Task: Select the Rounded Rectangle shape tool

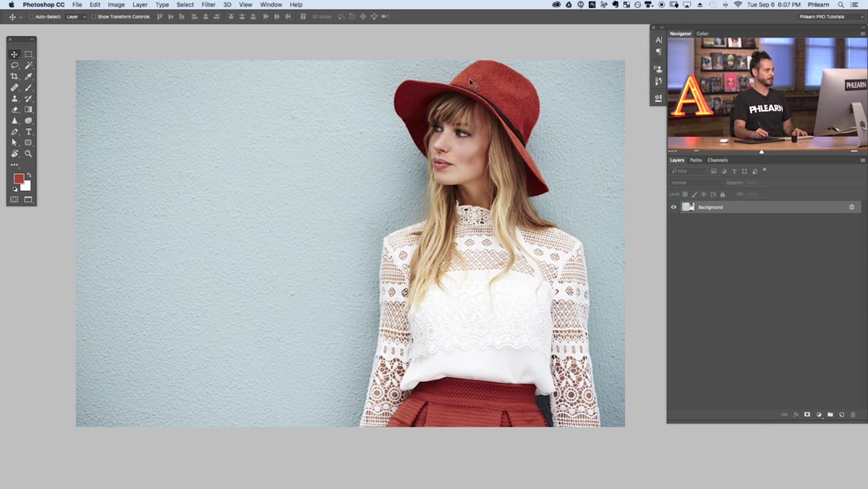Action: point(28,143)
